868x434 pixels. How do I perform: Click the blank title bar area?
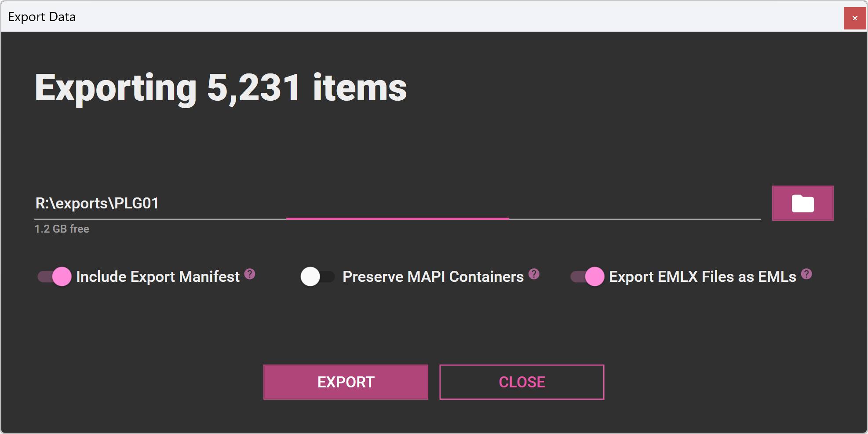(440, 17)
